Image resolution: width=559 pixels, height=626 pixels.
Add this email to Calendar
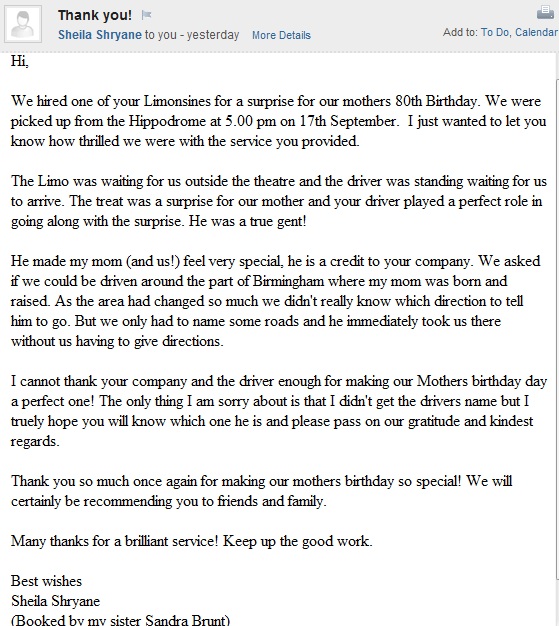point(536,32)
